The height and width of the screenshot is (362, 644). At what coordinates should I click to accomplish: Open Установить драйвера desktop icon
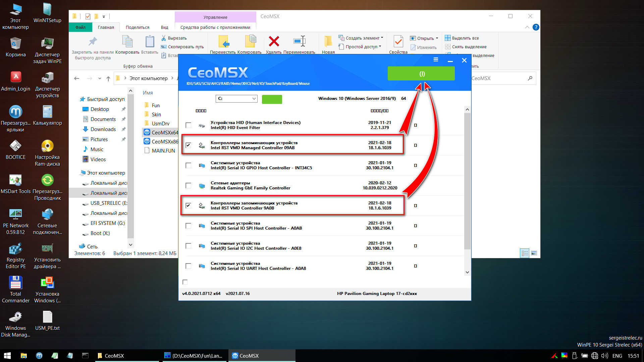click(x=47, y=256)
